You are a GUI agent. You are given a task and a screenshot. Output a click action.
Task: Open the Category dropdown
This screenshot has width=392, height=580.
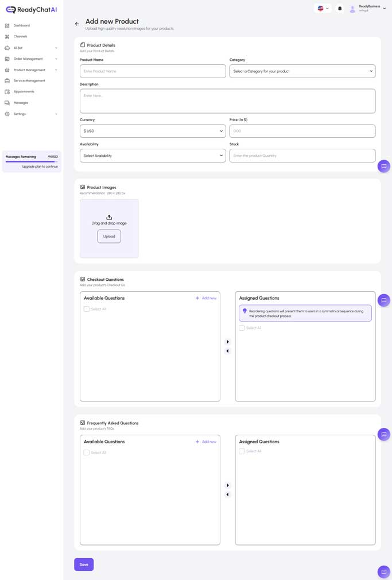coord(302,71)
